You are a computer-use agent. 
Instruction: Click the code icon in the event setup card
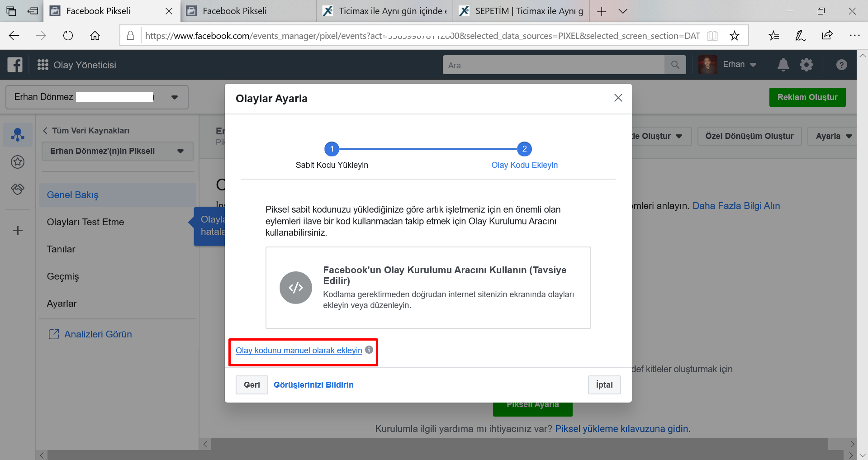click(x=296, y=288)
